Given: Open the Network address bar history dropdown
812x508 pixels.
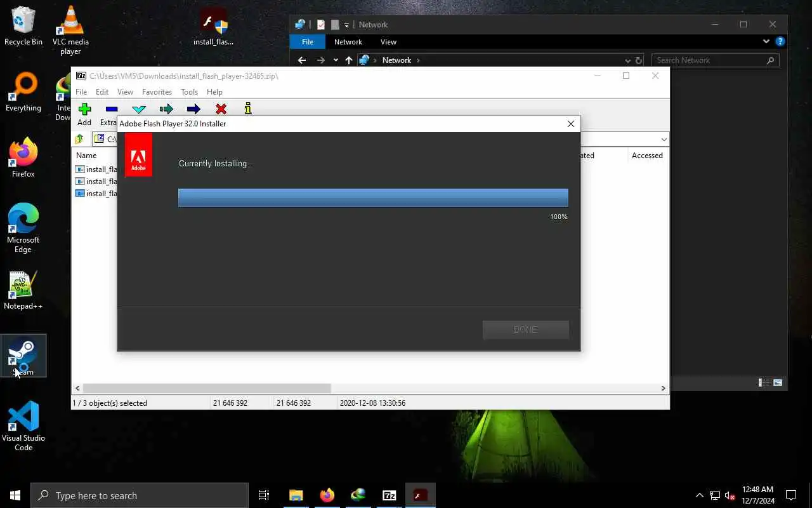Looking at the screenshot, I should point(627,60).
